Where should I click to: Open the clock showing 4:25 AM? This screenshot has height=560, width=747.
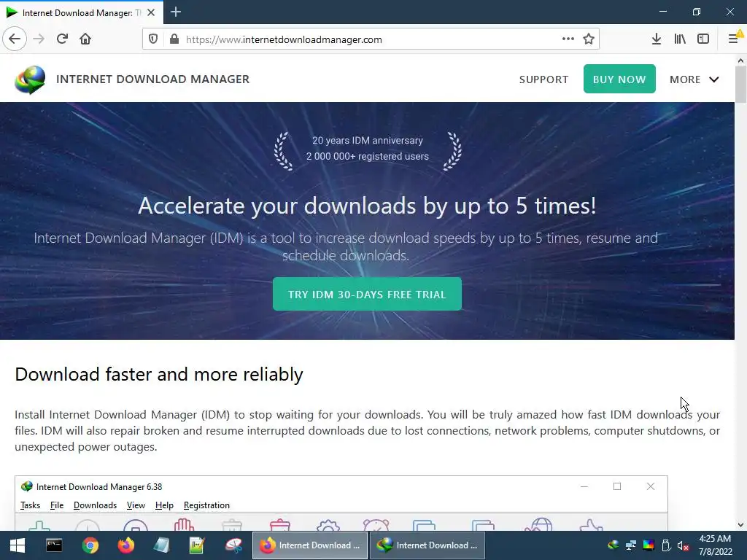coord(715,545)
